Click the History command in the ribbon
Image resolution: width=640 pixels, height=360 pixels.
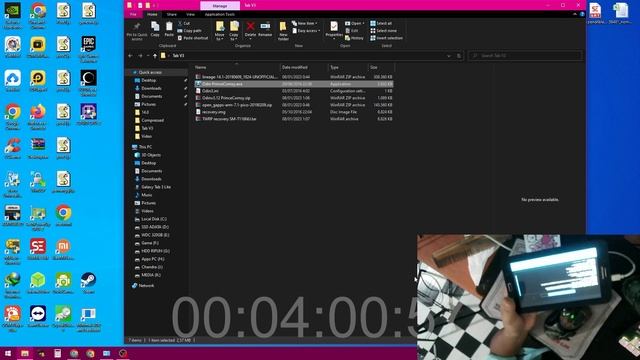click(x=354, y=38)
